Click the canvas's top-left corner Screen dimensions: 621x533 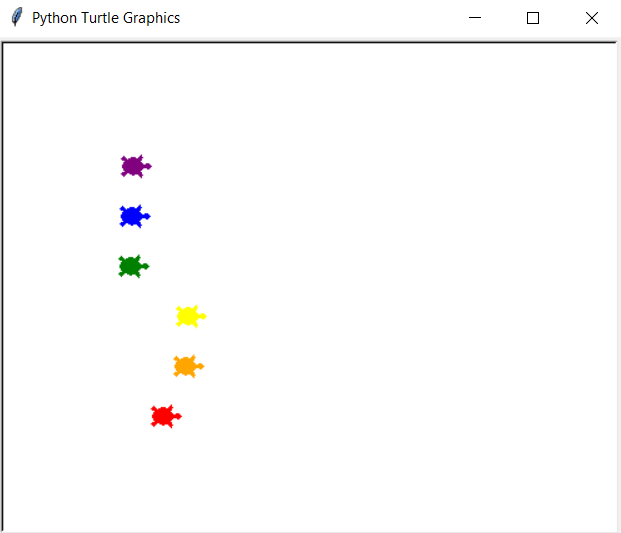(6, 46)
